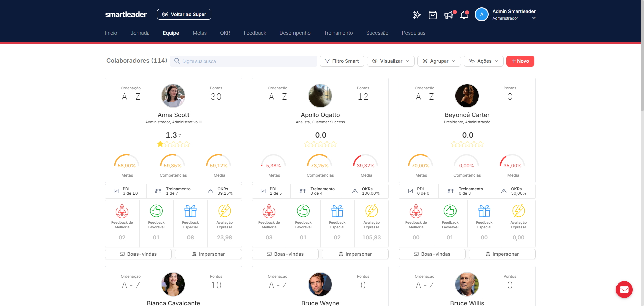Click Beyoncé Carter's Avaliação Expressa lightning icon
Screen dimensions: 644x306
pos(519,211)
